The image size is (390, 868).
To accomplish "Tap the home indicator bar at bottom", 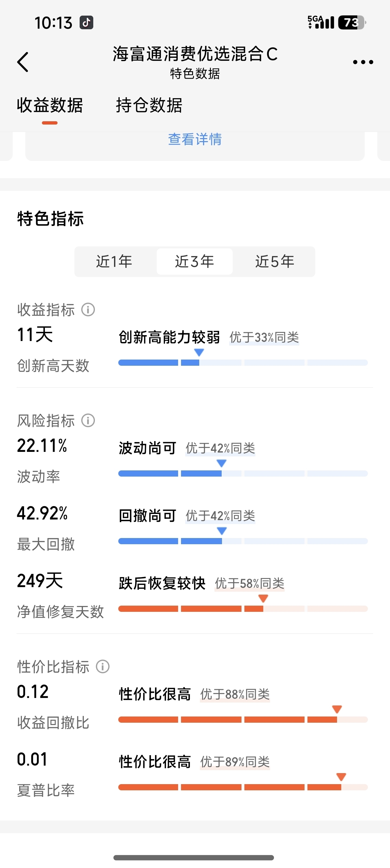I will pyautogui.click(x=194, y=858).
